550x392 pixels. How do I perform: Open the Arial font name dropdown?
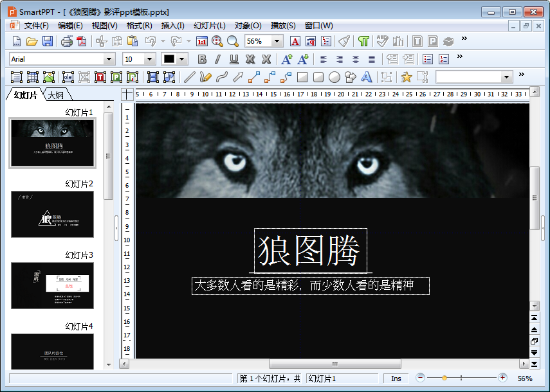click(109, 59)
